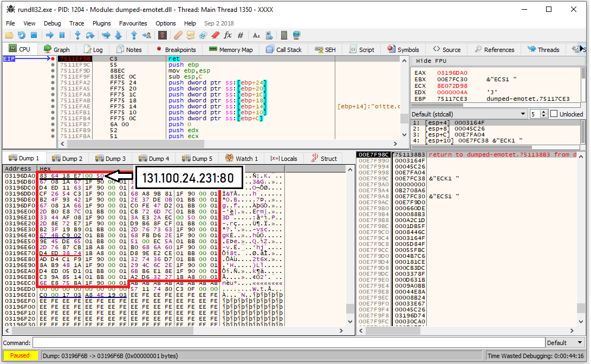The width and height of the screenshot is (591, 364).
Task: Click the Hide FPU button
Action: pyautogui.click(x=431, y=61)
